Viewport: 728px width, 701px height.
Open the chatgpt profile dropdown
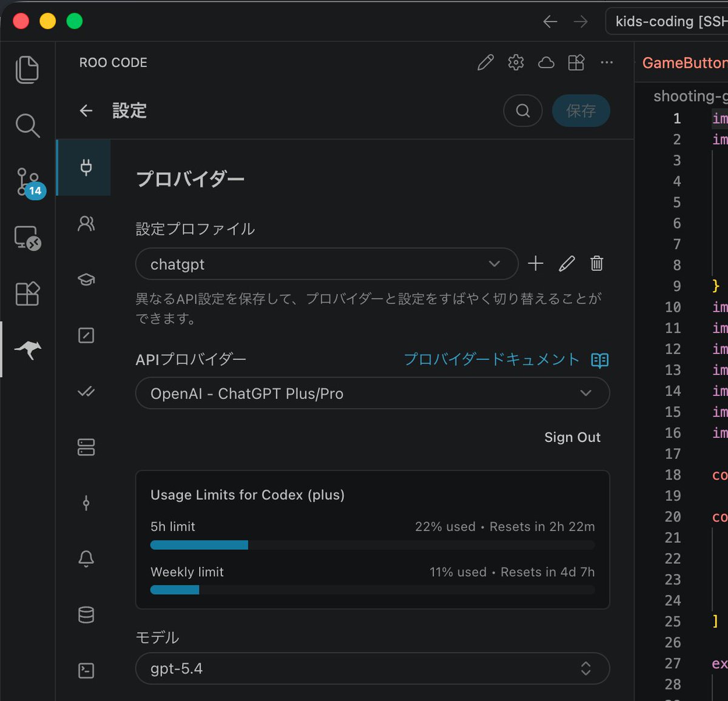[x=326, y=264]
